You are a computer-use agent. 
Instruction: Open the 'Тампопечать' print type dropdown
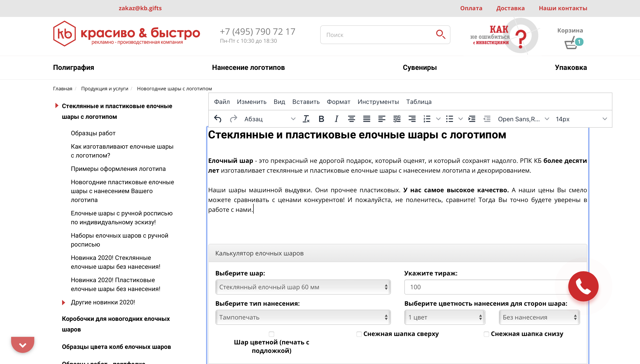(x=303, y=317)
